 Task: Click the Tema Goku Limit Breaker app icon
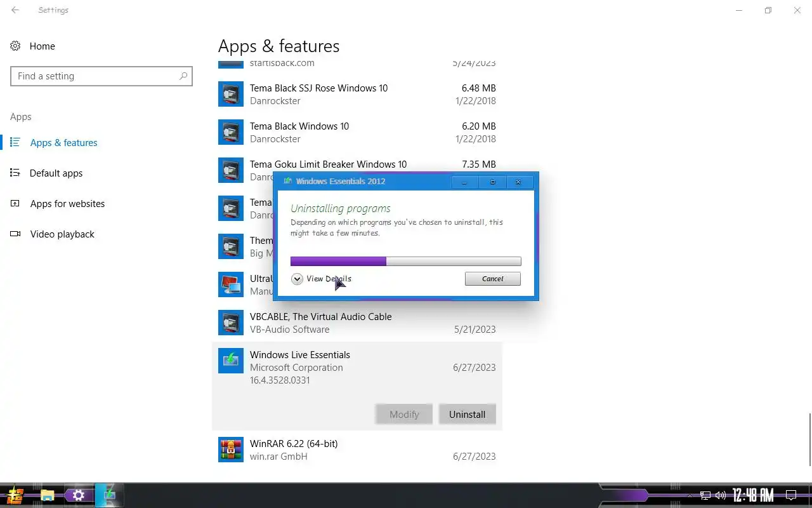pos(231,170)
